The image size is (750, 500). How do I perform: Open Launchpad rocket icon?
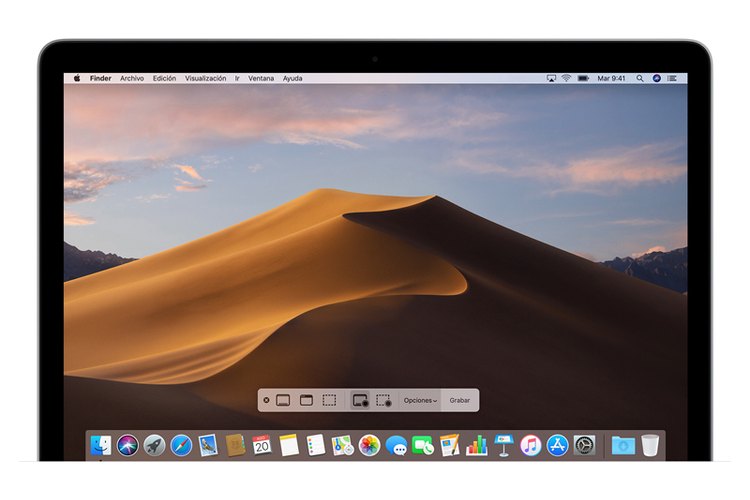[x=154, y=445]
